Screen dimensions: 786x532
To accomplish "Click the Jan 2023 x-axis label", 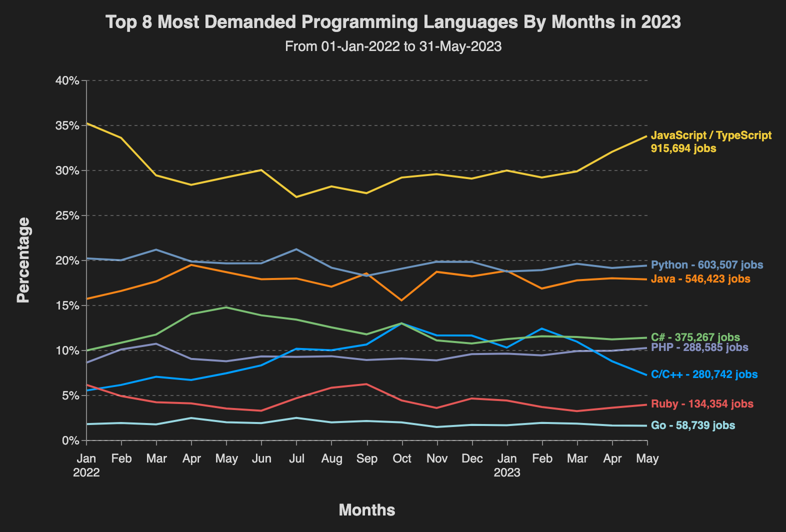I will [x=507, y=465].
